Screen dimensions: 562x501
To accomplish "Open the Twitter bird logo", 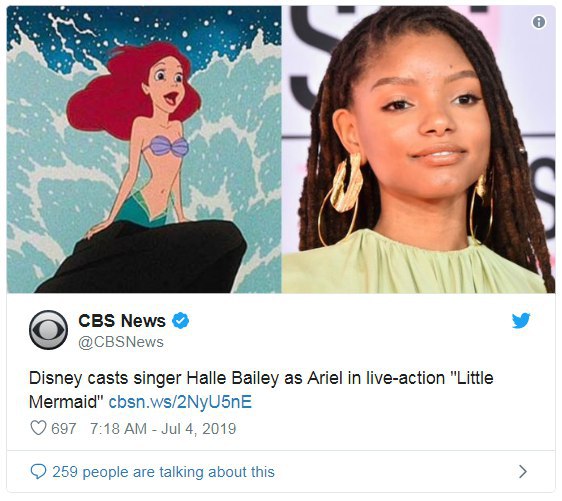I will pyautogui.click(x=521, y=320).
